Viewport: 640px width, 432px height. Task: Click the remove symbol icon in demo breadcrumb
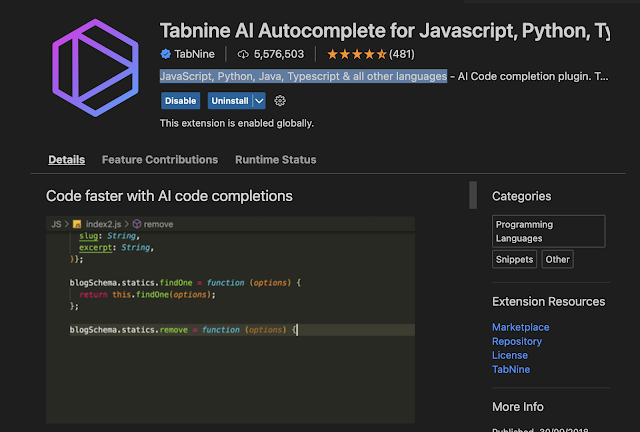(x=137, y=224)
